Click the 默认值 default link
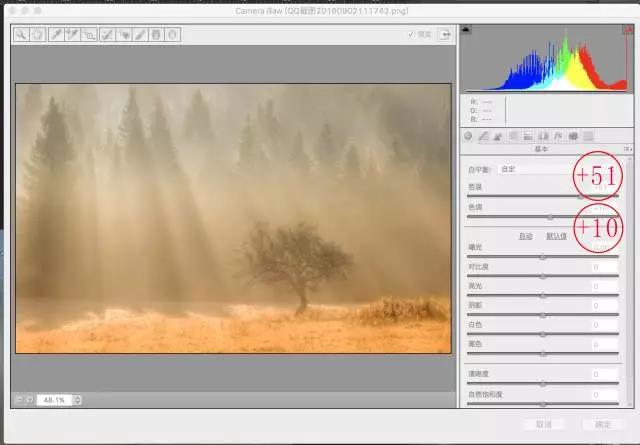 pyautogui.click(x=556, y=236)
